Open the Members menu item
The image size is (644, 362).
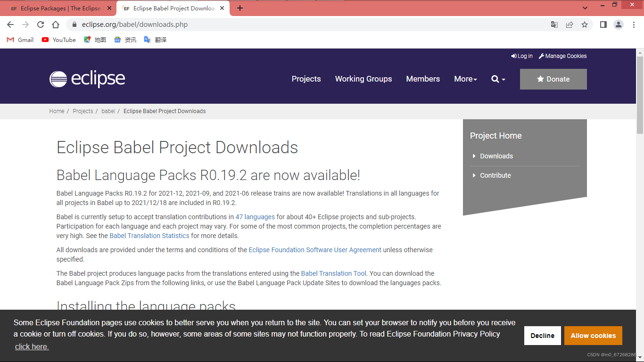tap(423, 79)
